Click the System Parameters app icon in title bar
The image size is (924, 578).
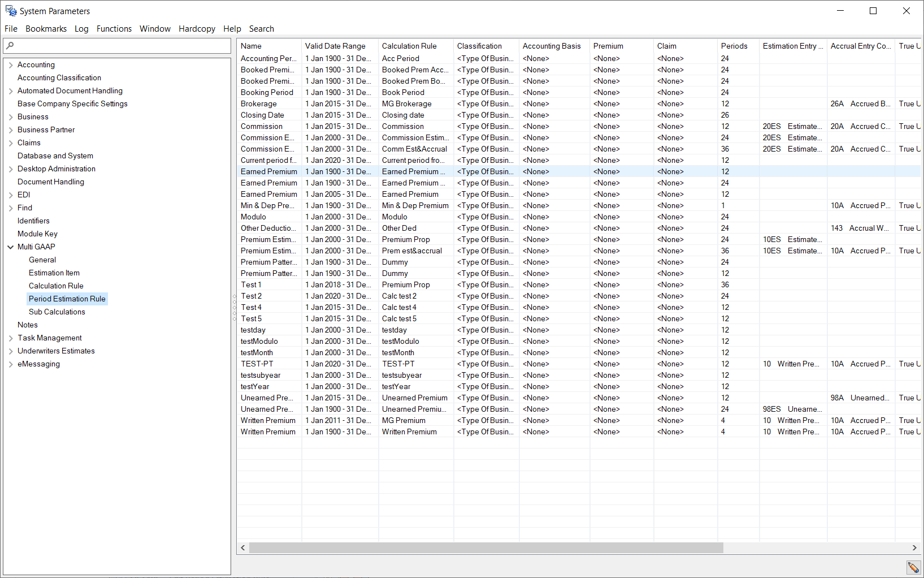coord(11,11)
